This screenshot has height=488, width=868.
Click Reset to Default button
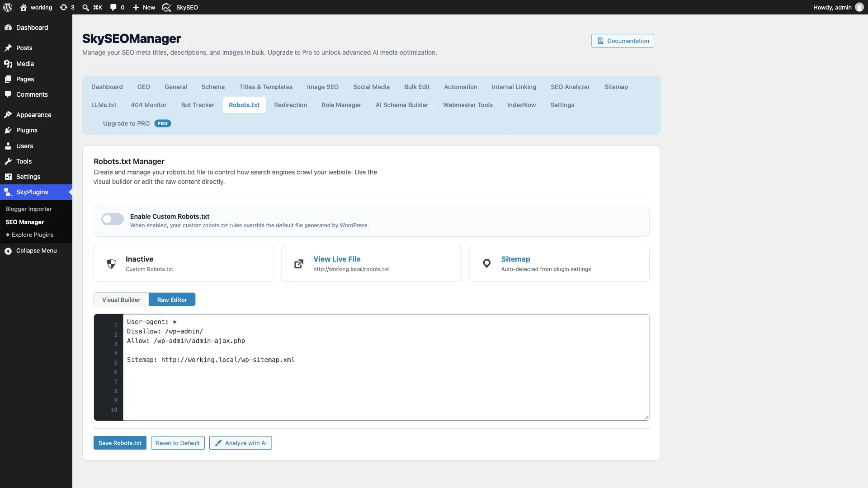[x=178, y=443]
